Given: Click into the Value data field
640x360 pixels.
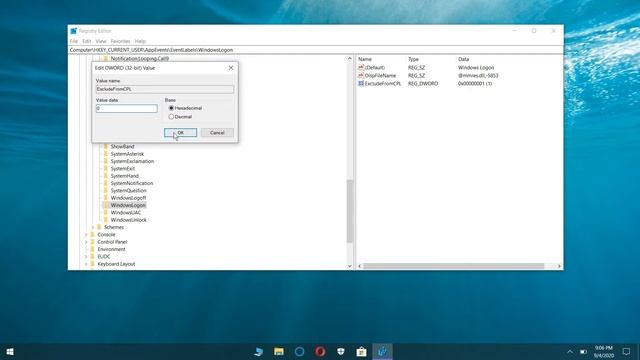Looking at the screenshot, I should tap(127, 108).
